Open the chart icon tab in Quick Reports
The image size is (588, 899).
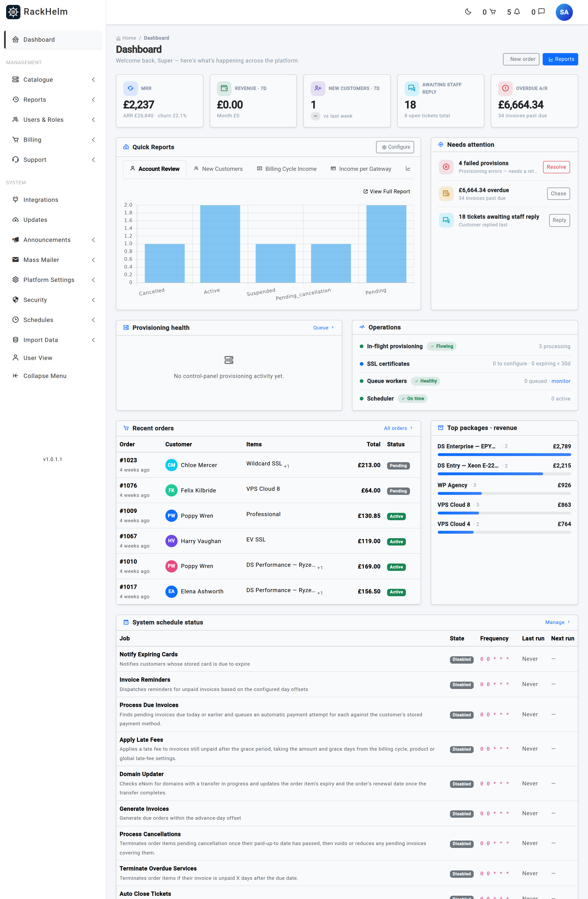(408, 169)
